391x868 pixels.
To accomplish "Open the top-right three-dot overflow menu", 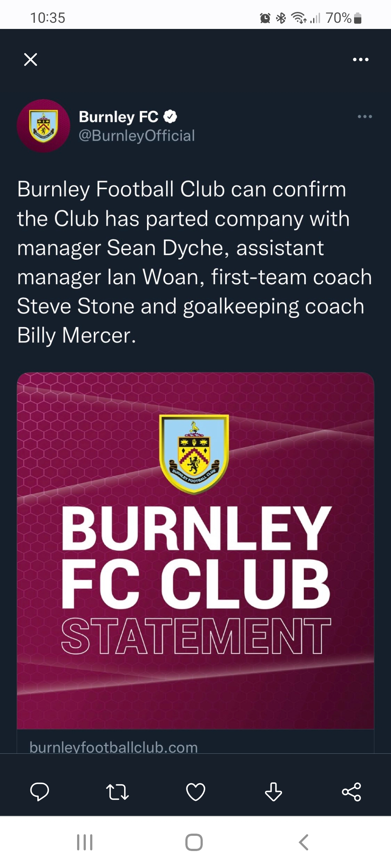I will click(x=361, y=59).
